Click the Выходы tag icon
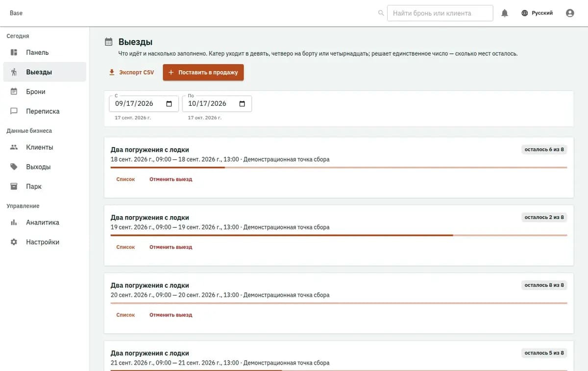Image resolution: width=588 pixels, height=371 pixels. click(x=14, y=167)
